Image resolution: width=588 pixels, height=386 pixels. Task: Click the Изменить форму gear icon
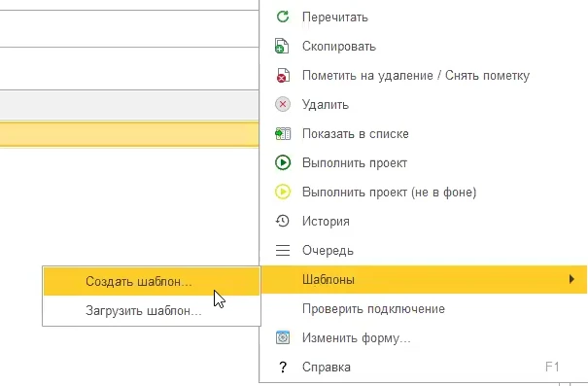pos(283,337)
